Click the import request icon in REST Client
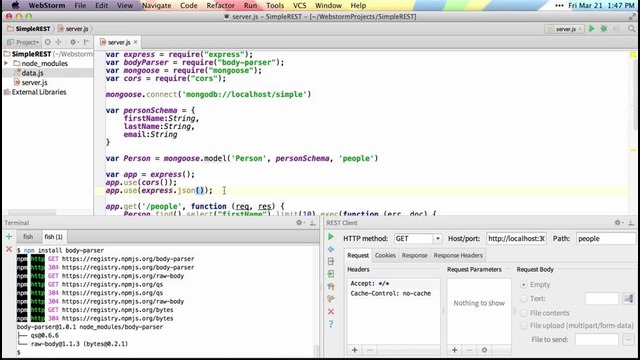This screenshot has height=360, width=640. point(331,274)
